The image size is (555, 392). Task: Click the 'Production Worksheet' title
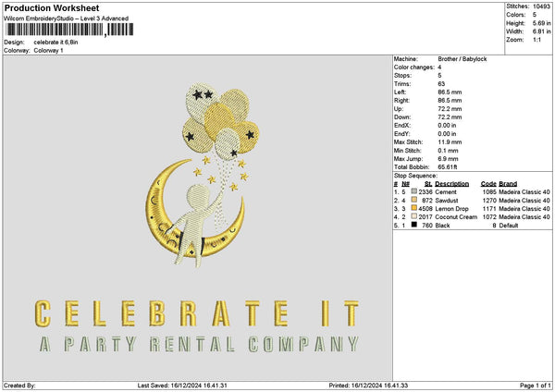coord(52,7)
